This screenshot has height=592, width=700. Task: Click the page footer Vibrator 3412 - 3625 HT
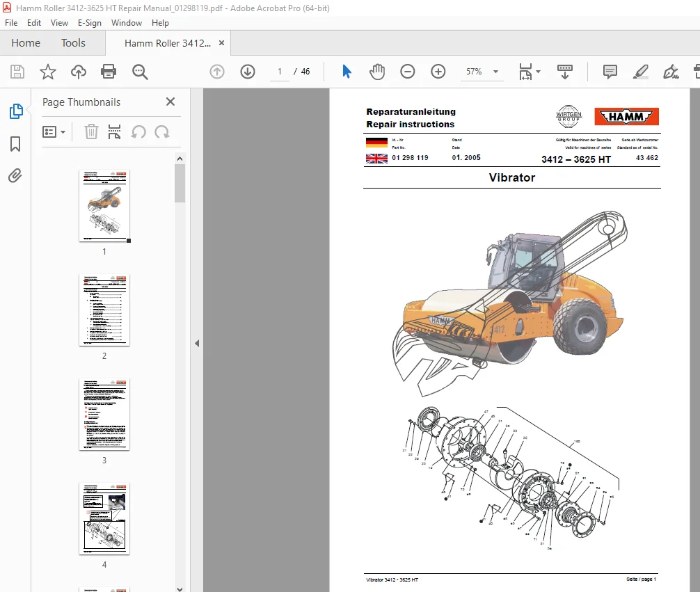click(392, 579)
